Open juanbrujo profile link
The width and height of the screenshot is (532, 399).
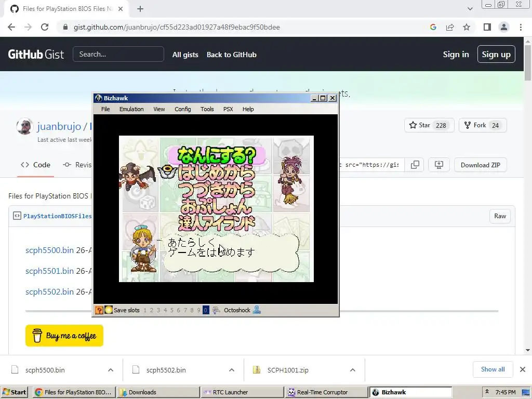coord(59,126)
